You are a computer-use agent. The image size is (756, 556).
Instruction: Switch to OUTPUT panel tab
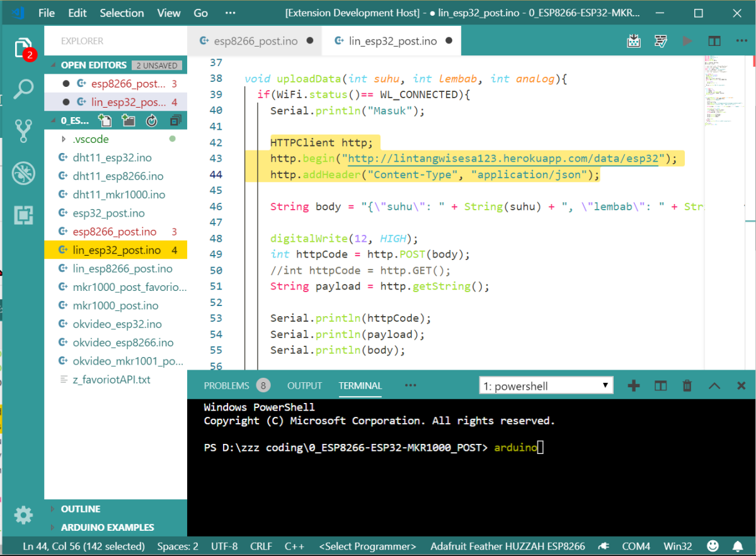(x=304, y=385)
